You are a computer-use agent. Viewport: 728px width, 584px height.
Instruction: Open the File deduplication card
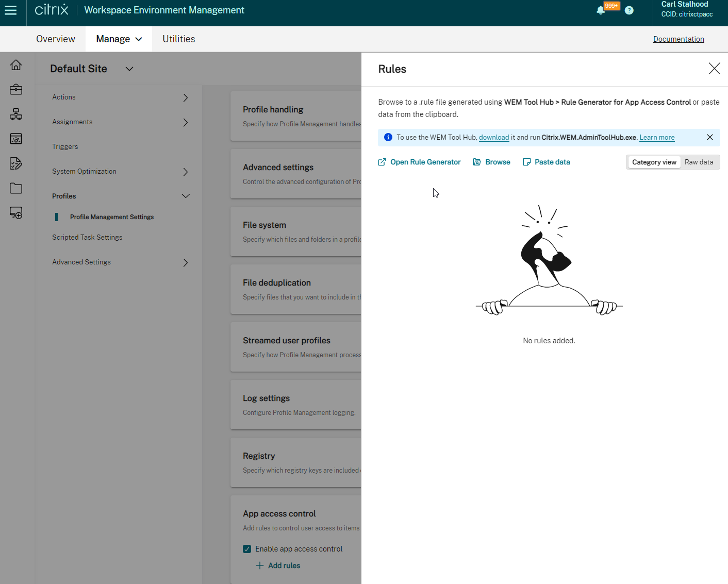(x=296, y=289)
